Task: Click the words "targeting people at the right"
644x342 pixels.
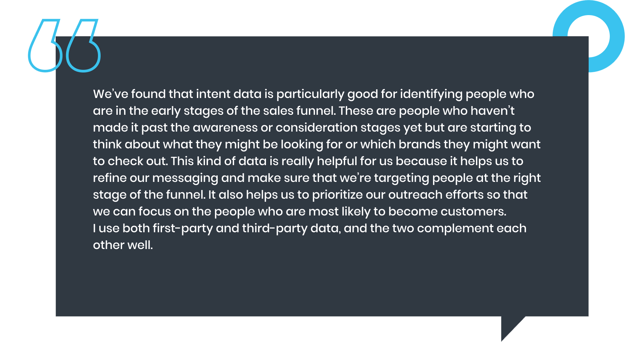Action: [457, 178]
